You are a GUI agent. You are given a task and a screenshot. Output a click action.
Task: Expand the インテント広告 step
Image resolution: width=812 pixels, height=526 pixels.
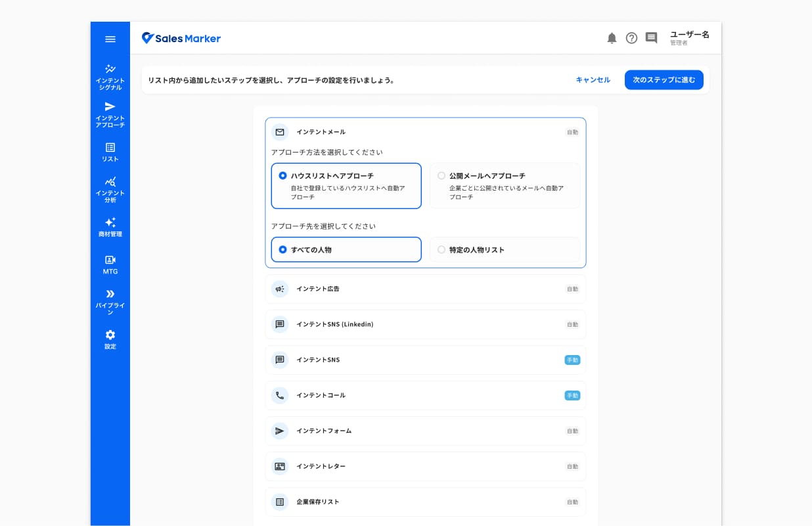pos(426,289)
